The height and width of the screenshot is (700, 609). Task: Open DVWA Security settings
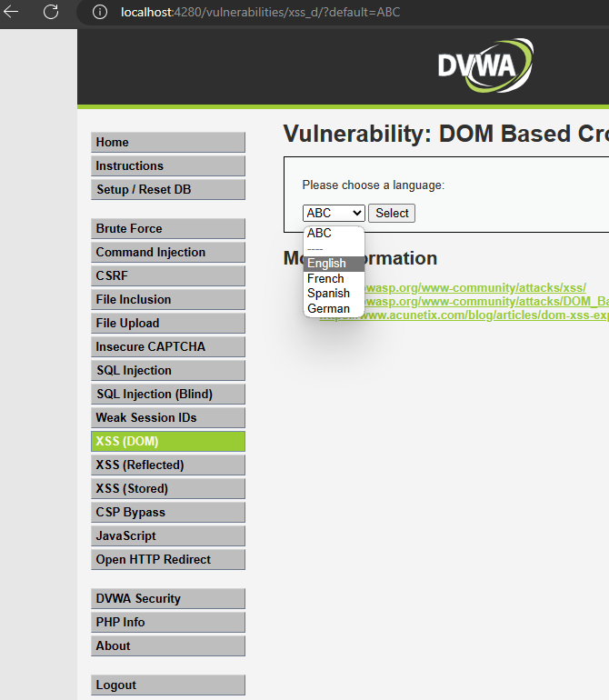(x=168, y=599)
